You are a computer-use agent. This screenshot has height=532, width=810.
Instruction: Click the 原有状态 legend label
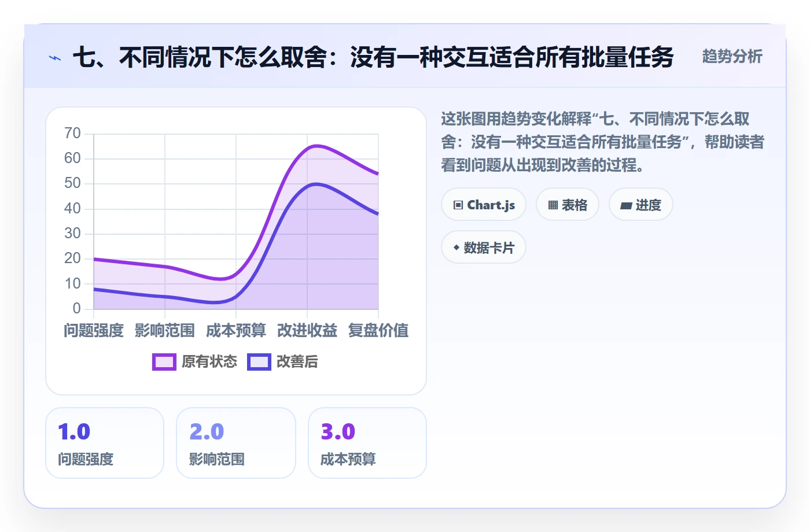[x=209, y=362]
